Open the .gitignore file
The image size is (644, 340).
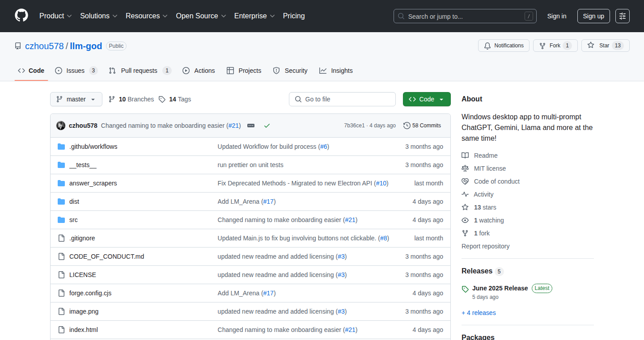click(x=82, y=238)
